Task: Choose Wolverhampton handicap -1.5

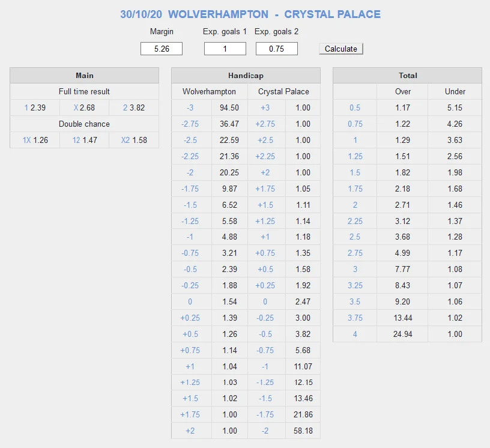Action: pyautogui.click(x=192, y=205)
